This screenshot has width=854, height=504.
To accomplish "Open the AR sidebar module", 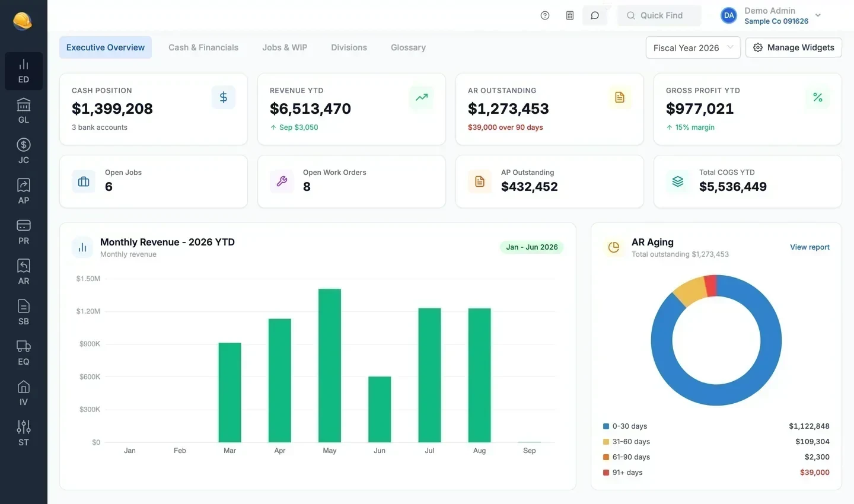I will (x=24, y=273).
